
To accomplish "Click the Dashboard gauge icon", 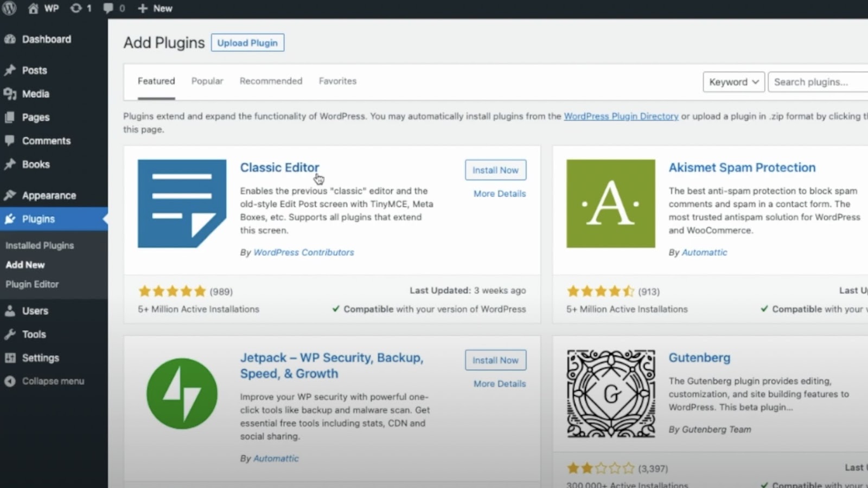I will 10,39.
